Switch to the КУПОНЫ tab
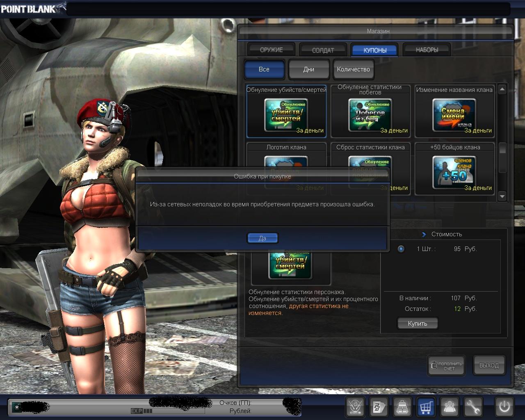525x420 pixels. pos(375,50)
